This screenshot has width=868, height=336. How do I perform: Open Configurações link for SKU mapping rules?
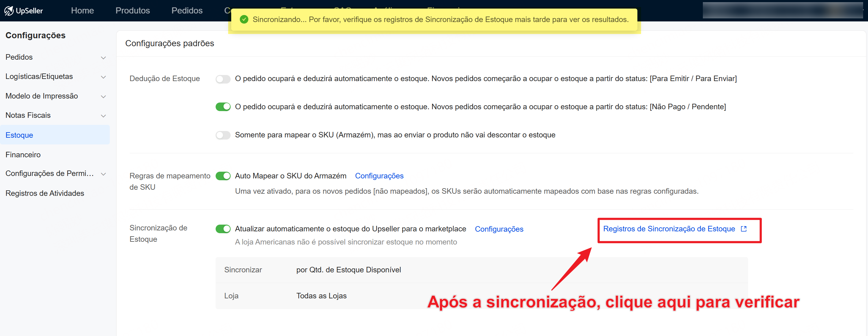(x=379, y=176)
